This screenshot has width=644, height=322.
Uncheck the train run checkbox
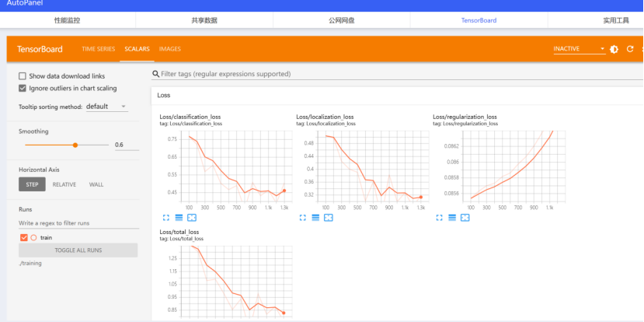pyautogui.click(x=24, y=238)
